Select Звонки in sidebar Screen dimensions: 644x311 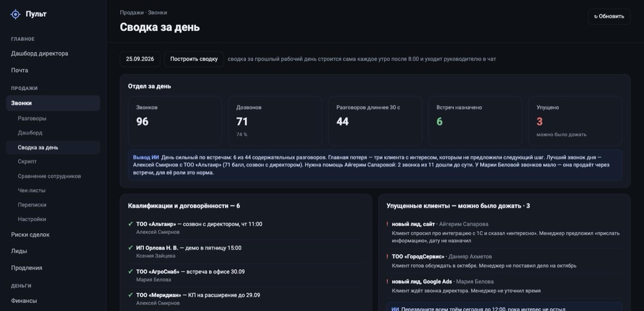[53, 103]
